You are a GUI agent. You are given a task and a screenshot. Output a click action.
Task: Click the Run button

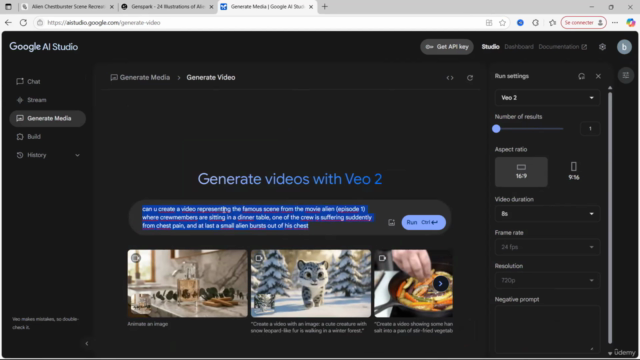point(423,222)
